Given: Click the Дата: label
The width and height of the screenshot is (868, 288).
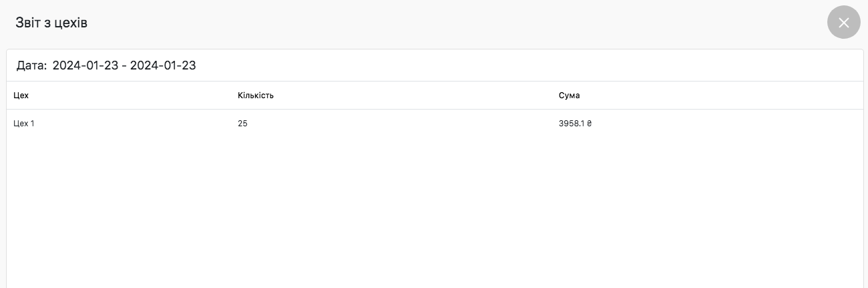Looking at the screenshot, I should click(x=31, y=65).
